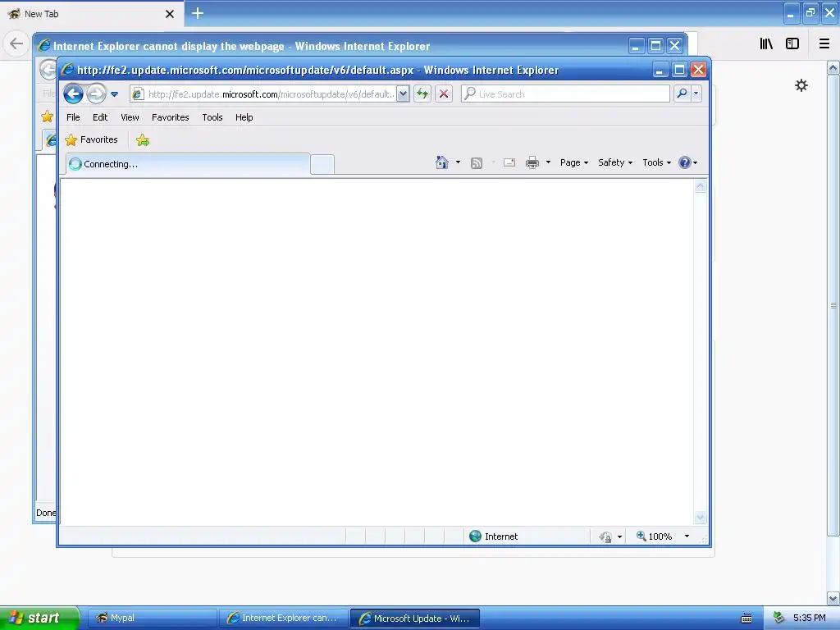
Task: Click the Done status in background IE window
Action: click(46, 513)
